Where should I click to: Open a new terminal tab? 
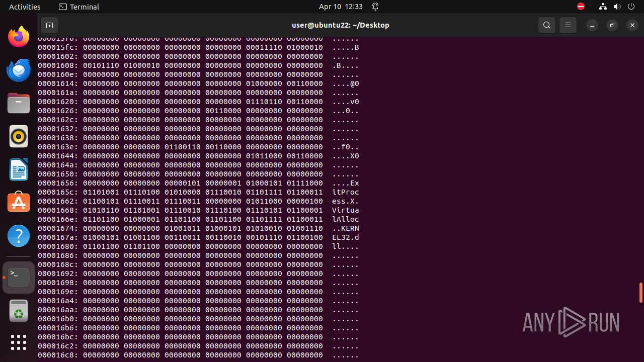pyautogui.click(x=49, y=25)
